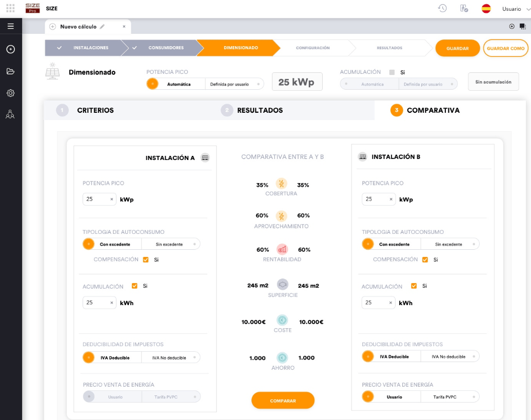Open the hamburger menu in sidebar
The height and width of the screenshot is (420, 531).
(x=10, y=26)
